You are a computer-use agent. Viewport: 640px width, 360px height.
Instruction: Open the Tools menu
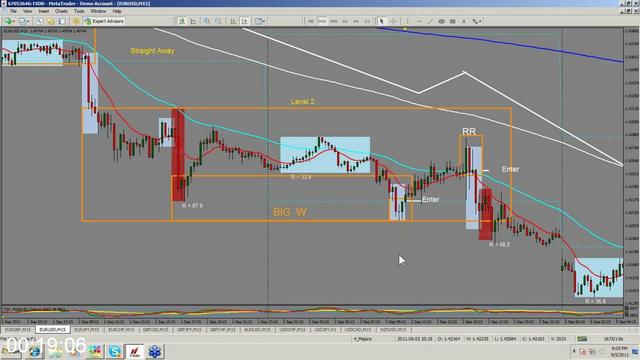pyautogui.click(x=79, y=11)
